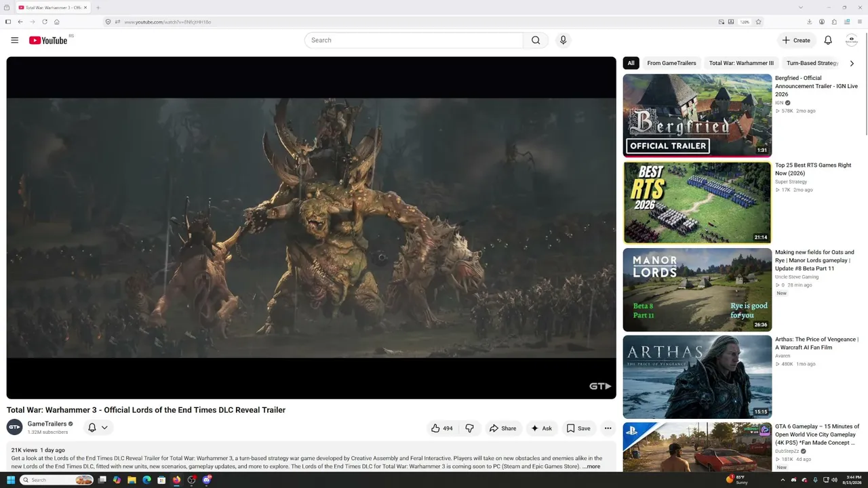Open more actions three-dot menu
868x488 pixels.
pyautogui.click(x=608, y=428)
